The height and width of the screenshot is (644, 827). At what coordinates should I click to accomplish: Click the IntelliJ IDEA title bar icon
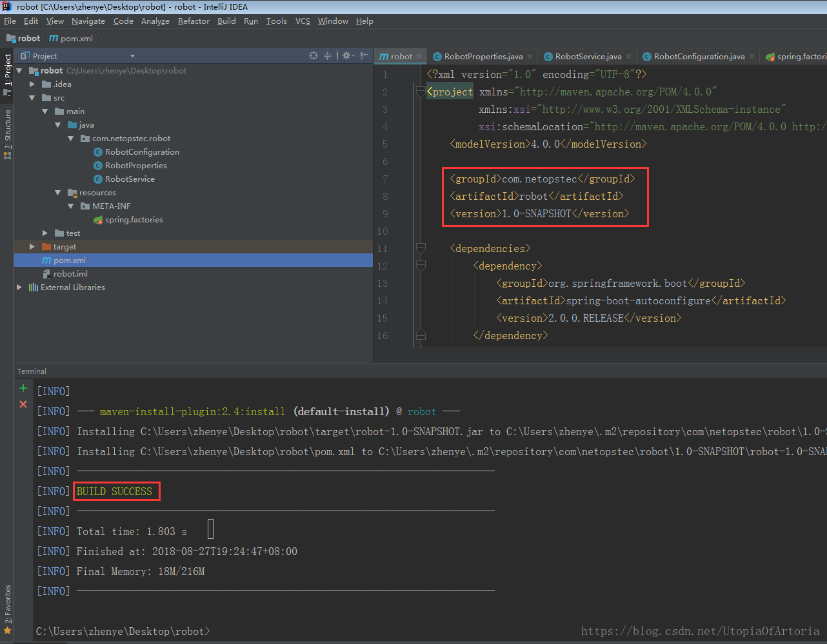6,6
